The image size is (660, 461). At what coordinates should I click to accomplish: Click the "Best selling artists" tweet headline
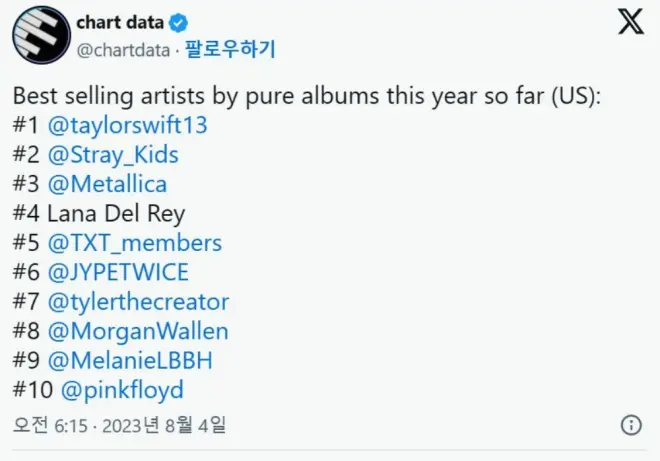tap(304, 97)
